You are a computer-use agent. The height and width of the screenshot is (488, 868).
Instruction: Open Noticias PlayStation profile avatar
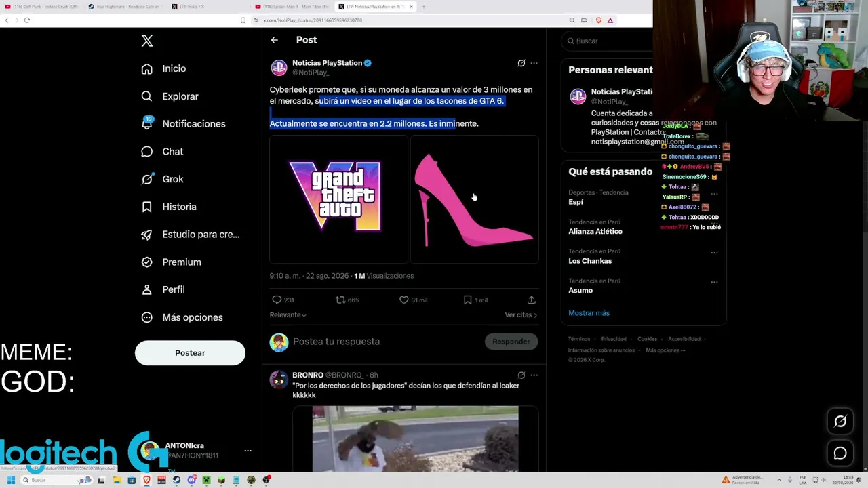point(279,68)
